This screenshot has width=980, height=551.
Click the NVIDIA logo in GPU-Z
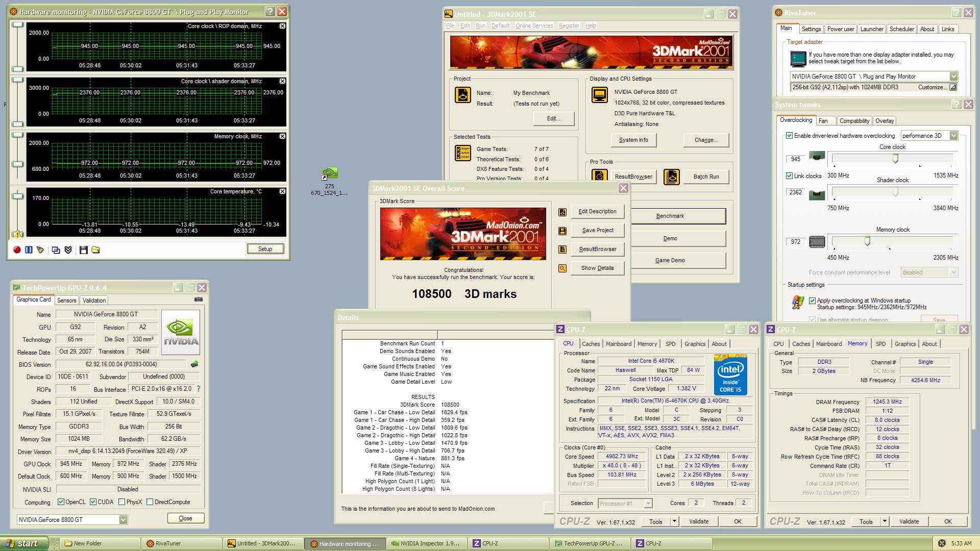click(181, 332)
